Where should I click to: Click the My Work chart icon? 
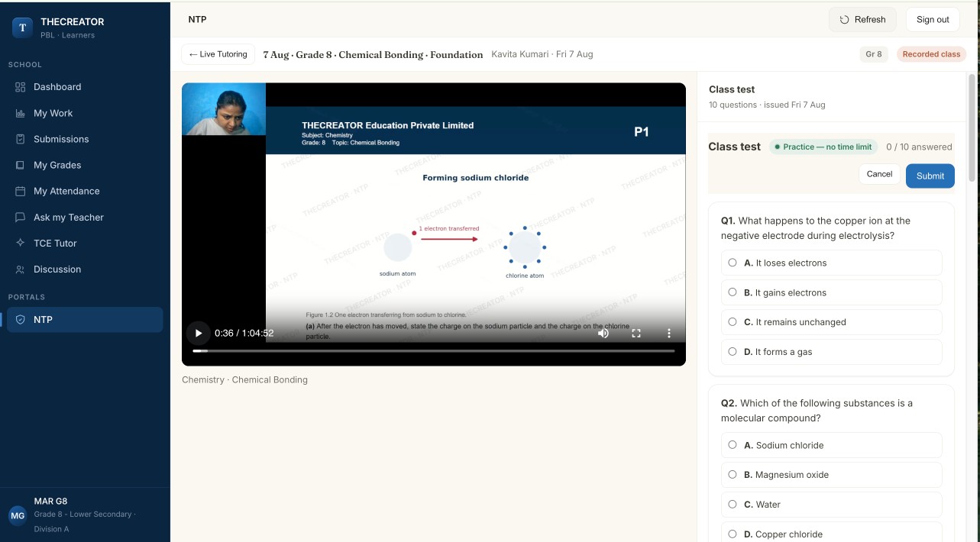pyautogui.click(x=21, y=113)
